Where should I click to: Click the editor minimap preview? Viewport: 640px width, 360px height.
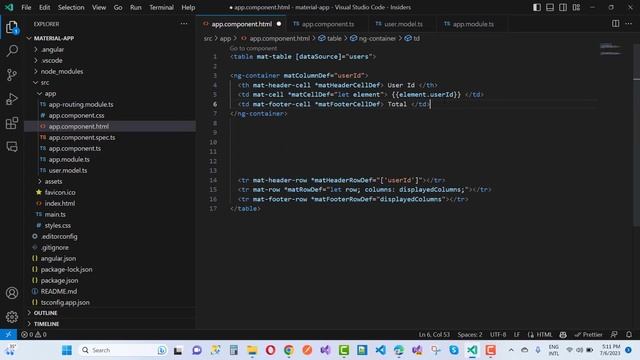click(611, 49)
